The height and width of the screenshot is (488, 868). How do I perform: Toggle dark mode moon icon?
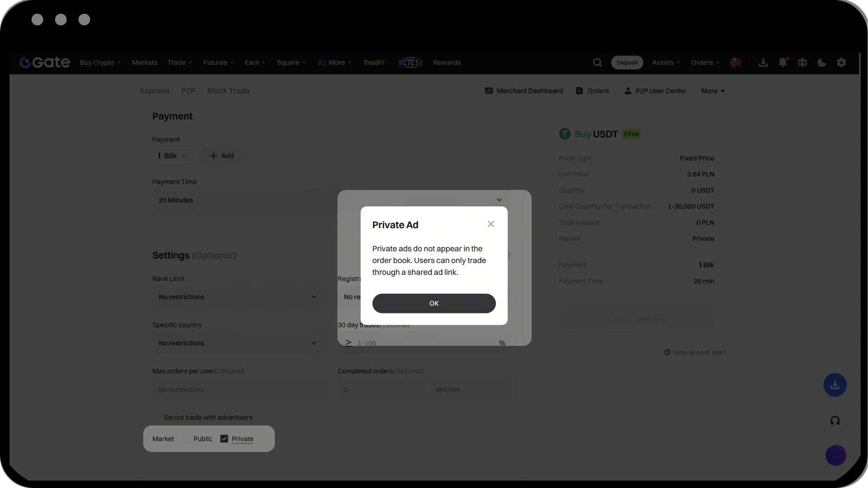822,63
